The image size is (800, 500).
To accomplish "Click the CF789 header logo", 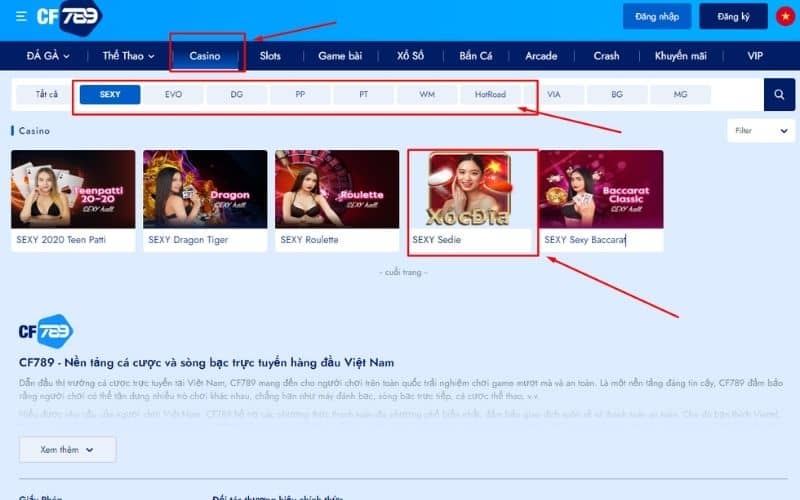I will coord(69,17).
